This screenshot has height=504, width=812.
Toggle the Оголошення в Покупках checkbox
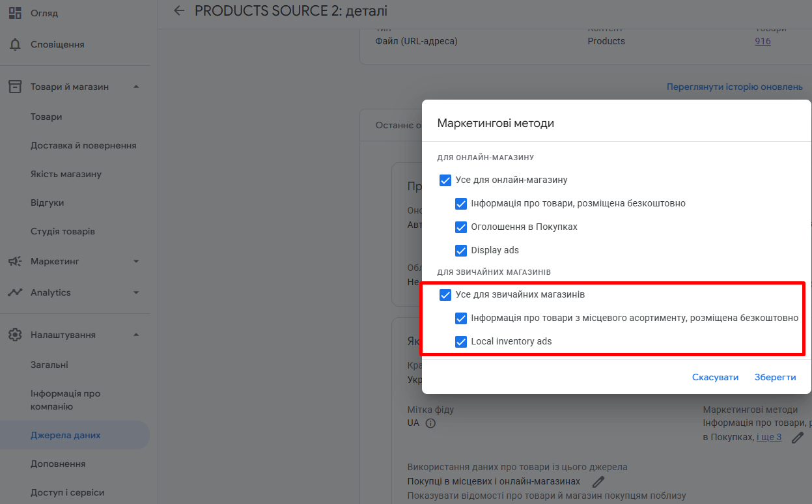coord(461,227)
